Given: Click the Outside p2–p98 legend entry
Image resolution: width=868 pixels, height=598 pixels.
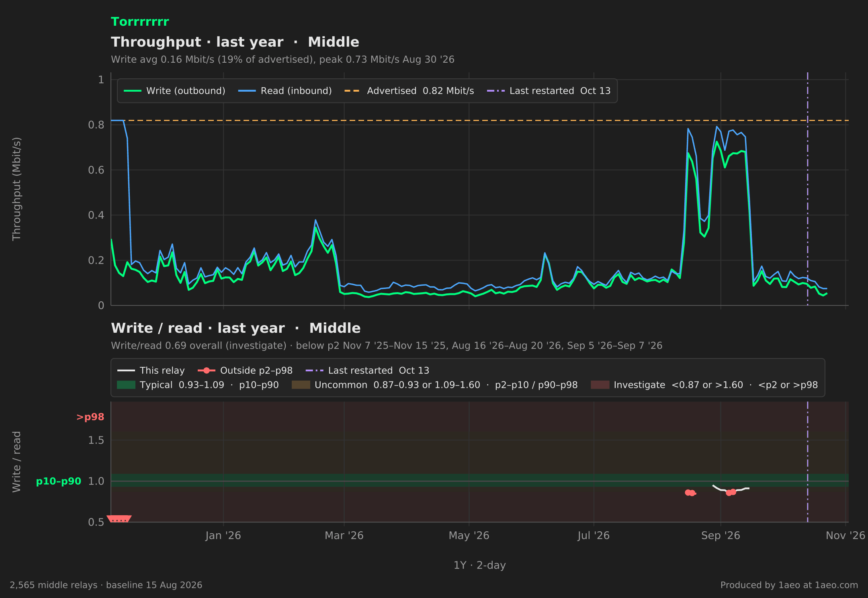Looking at the screenshot, I should [x=245, y=371].
